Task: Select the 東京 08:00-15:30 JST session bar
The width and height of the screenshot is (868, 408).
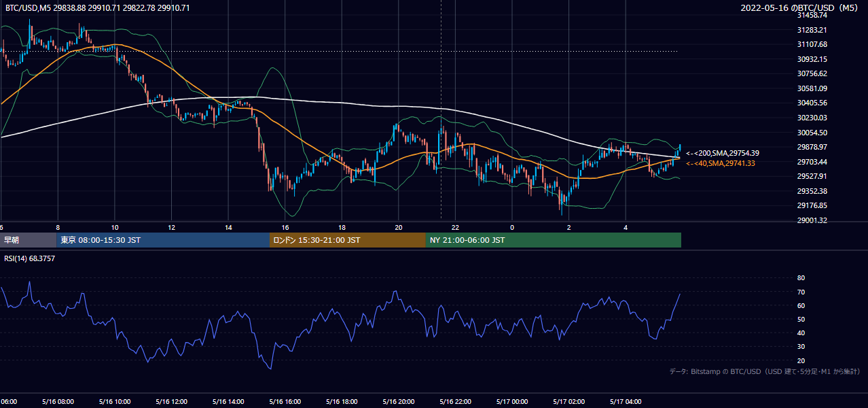Action: (x=163, y=240)
